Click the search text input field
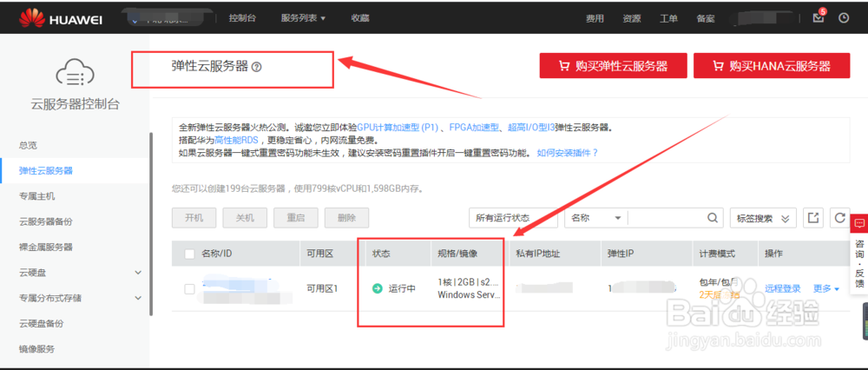 click(x=667, y=218)
